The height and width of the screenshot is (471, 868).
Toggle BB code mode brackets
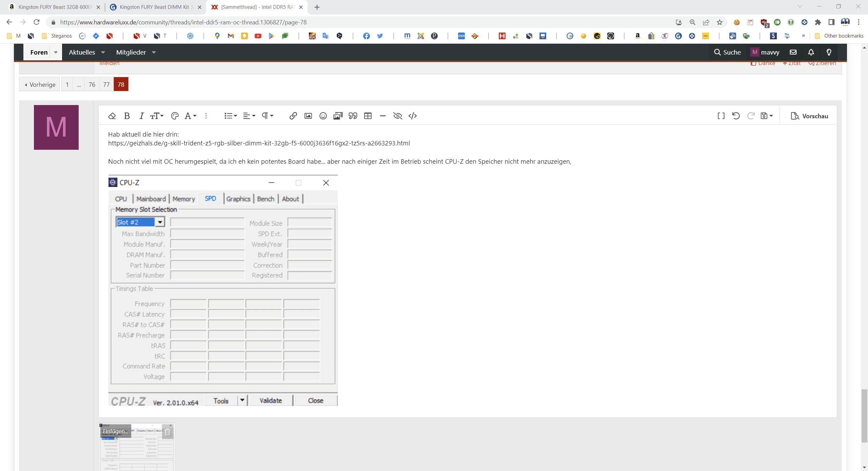(721, 116)
